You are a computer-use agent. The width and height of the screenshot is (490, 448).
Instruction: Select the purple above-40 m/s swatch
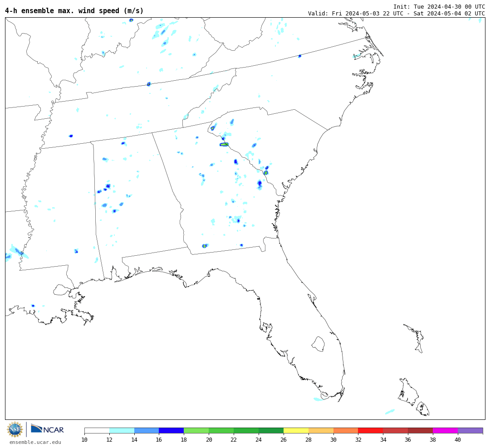pos(470,431)
